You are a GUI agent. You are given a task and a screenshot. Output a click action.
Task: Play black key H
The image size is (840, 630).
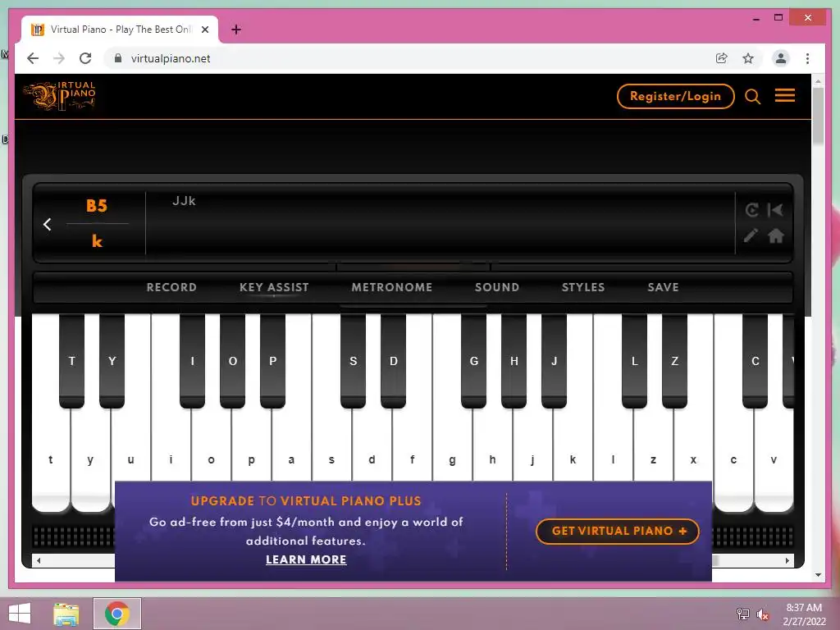click(514, 361)
